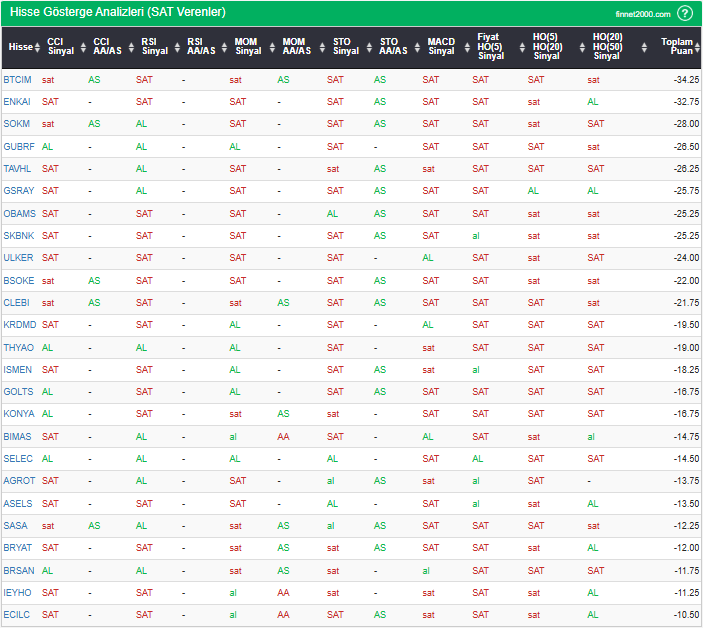Open BRYAT stock link
Screen dimensions: 703x628
(18, 548)
